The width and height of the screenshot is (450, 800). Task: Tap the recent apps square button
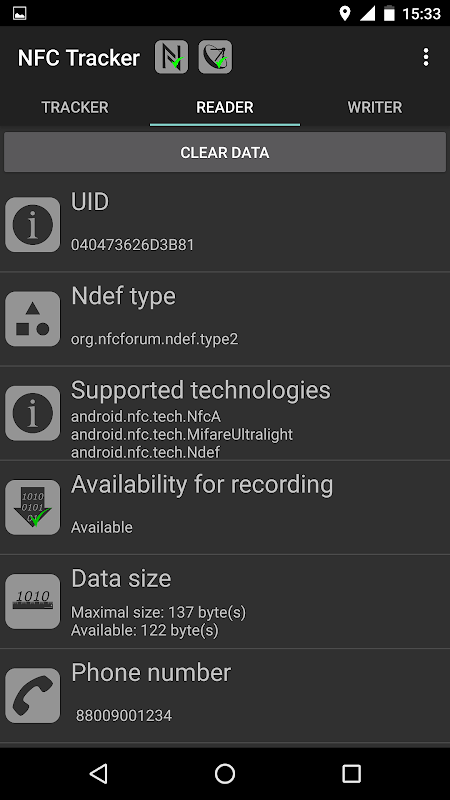point(351,773)
